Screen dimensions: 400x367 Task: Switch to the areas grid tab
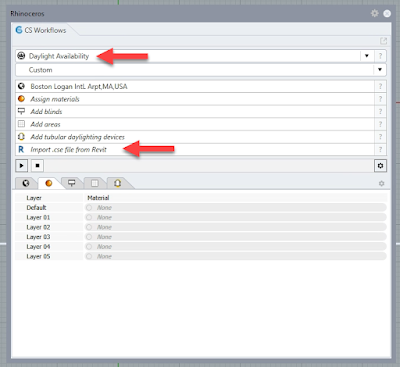tap(95, 183)
